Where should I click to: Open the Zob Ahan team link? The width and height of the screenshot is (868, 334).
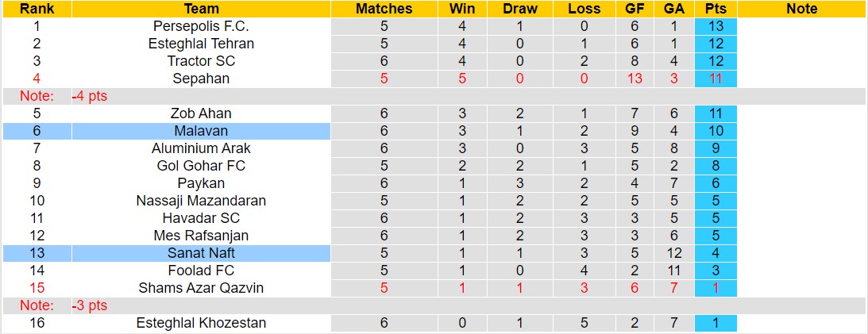(x=201, y=113)
